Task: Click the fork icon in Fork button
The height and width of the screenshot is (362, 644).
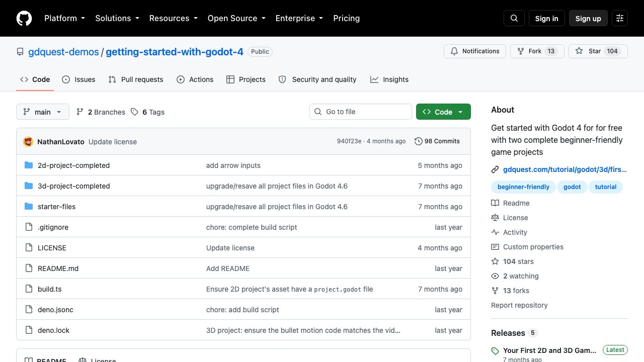Action: 521,51
